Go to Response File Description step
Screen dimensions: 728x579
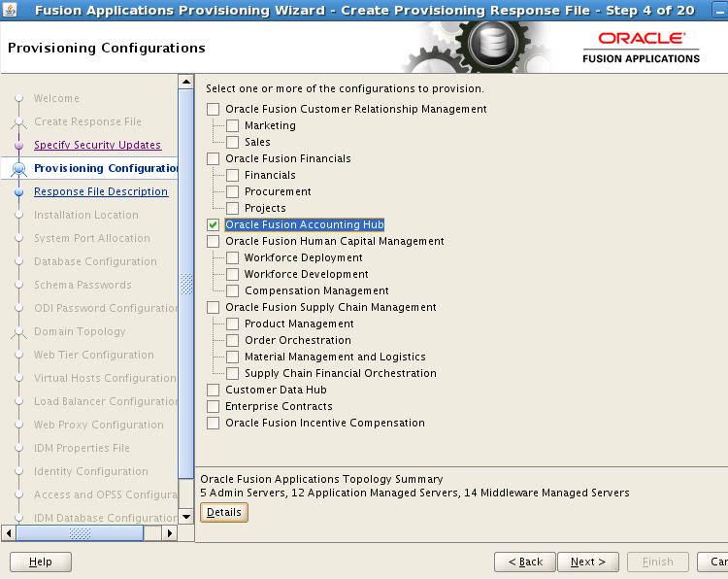(x=101, y=191)
